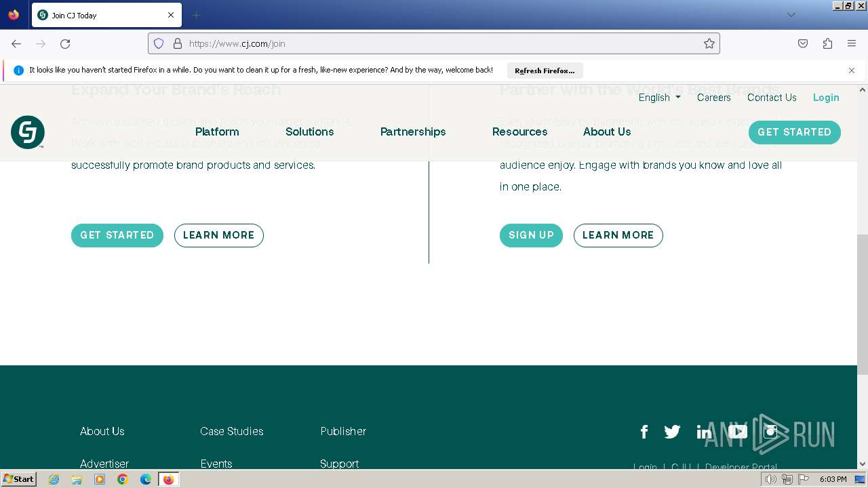Click the Refresh Firefox button

coord(545,70)
